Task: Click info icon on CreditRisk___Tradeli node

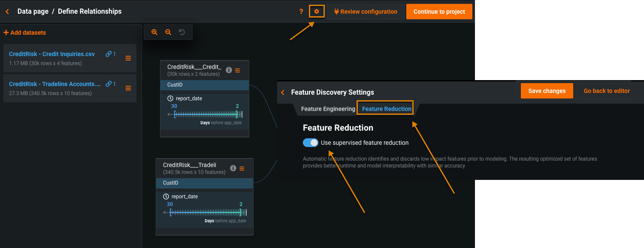Action: [233, 168]
